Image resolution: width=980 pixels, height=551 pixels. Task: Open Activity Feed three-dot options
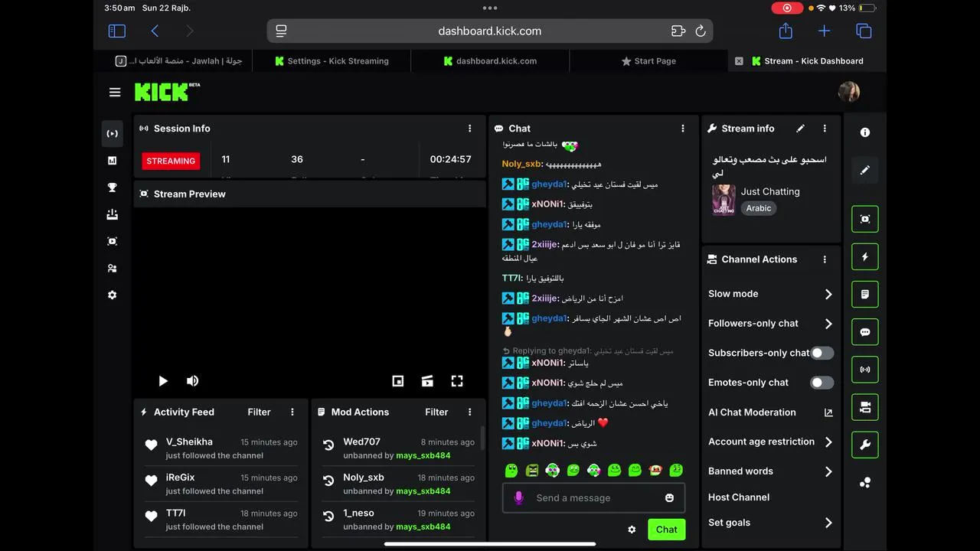(292, 412)
